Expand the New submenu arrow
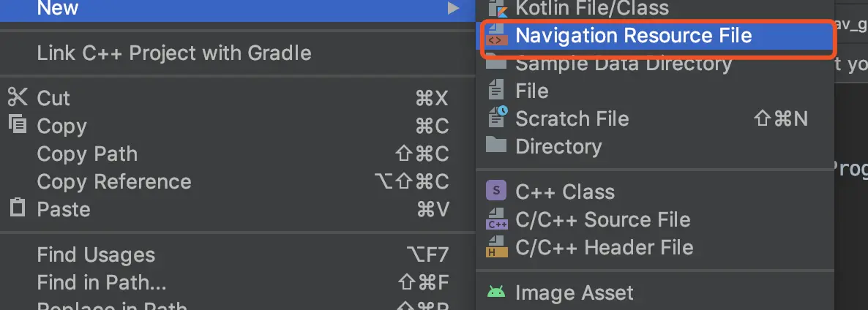868x310 pixels. 453,9
